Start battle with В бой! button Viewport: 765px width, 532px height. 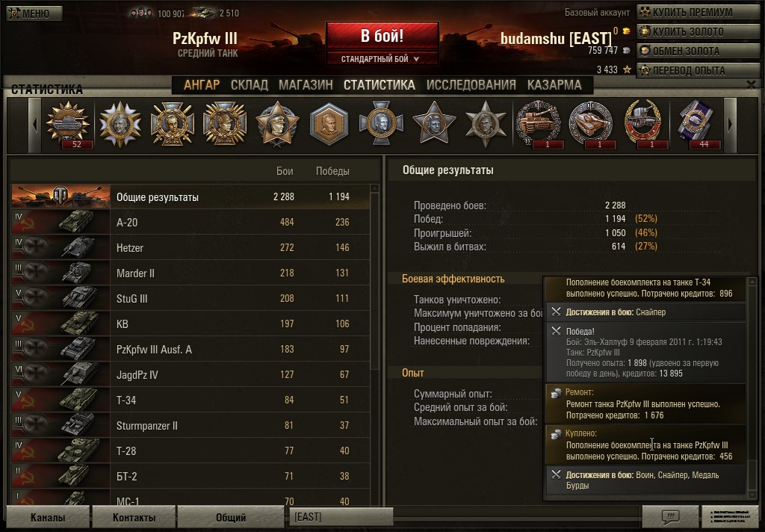click(382, 36)
